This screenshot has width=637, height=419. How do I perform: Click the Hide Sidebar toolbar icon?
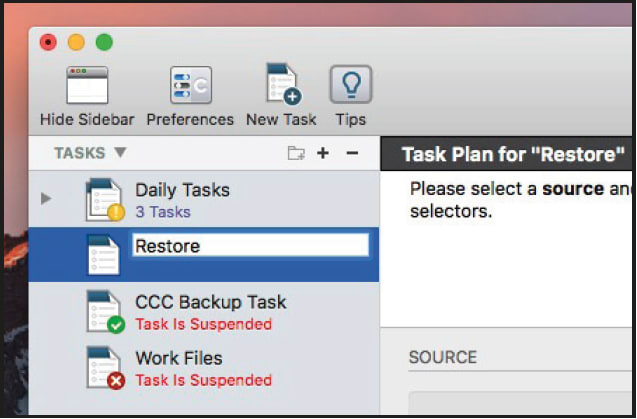tap(86, 87)
